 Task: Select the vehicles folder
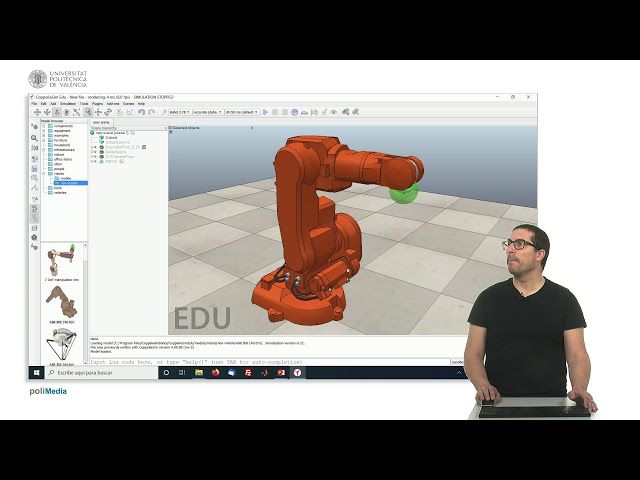click(x=60, y=192)
